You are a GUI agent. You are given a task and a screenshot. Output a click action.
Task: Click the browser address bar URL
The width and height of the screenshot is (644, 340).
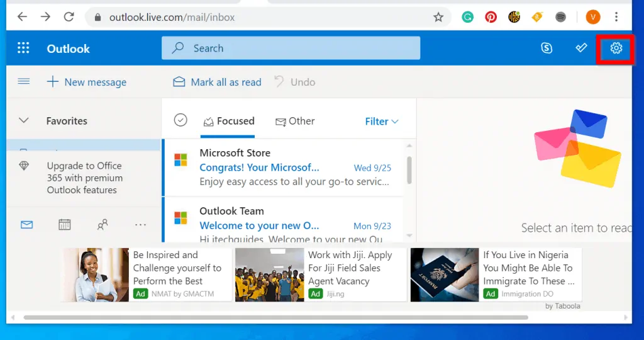pos(172,17)
